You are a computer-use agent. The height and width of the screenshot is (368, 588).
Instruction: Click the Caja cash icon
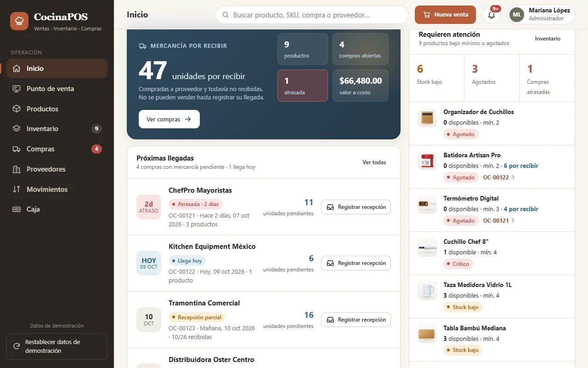click(17, 209)
